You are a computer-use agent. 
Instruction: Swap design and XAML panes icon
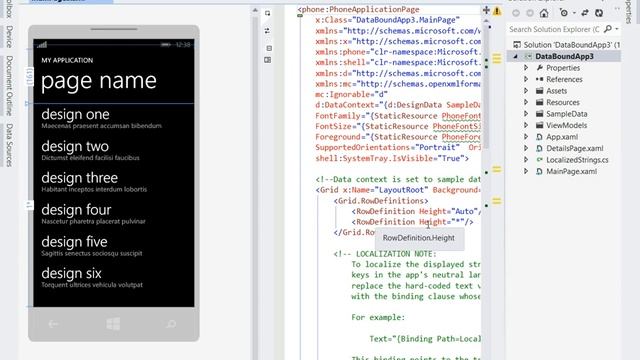tap(267, 31)
